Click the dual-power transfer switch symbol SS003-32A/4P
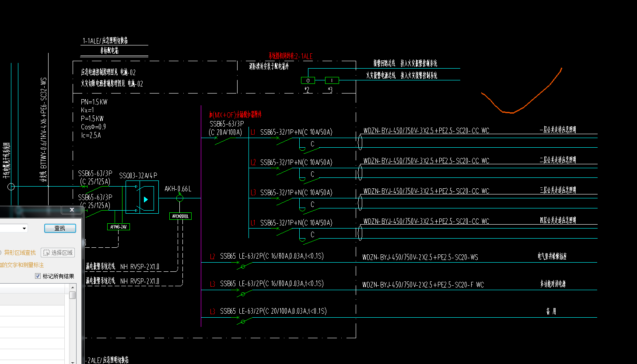The width and height of the screenshot is (637, 364). (x=142, y=198)
